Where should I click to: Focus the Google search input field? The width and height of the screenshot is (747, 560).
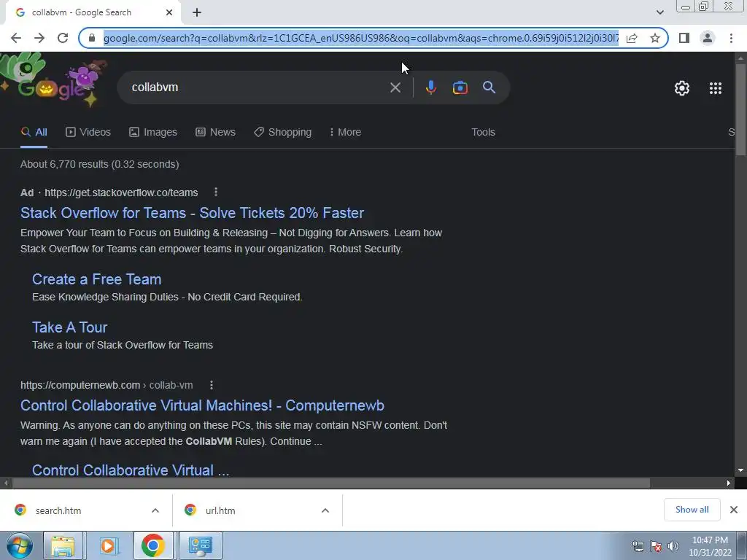point(258,87)
